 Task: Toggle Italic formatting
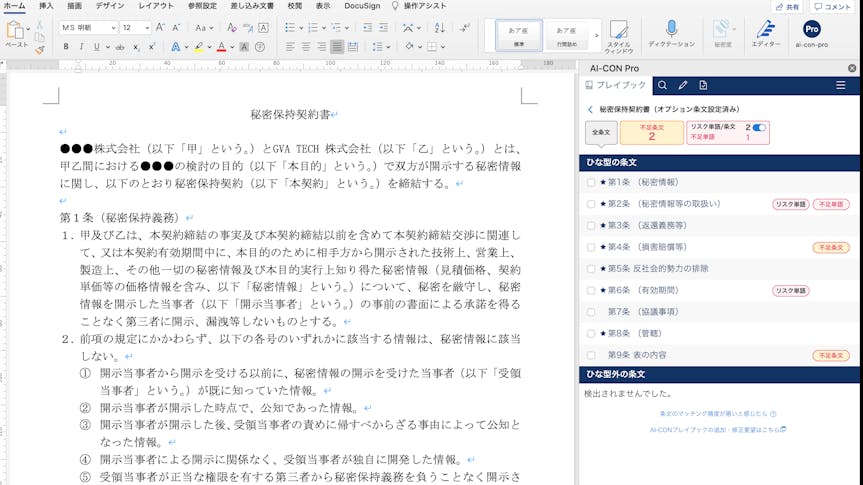pyautogui.click(x=81, y=47)
